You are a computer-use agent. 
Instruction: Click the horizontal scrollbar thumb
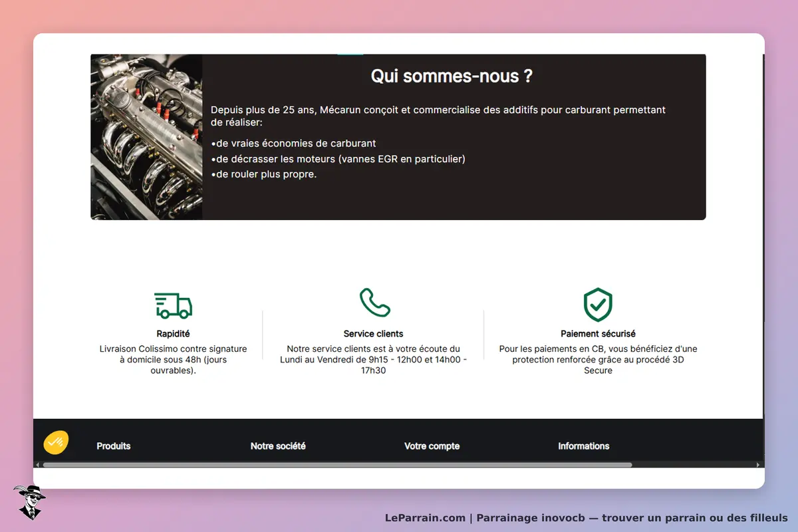(337, 465)
